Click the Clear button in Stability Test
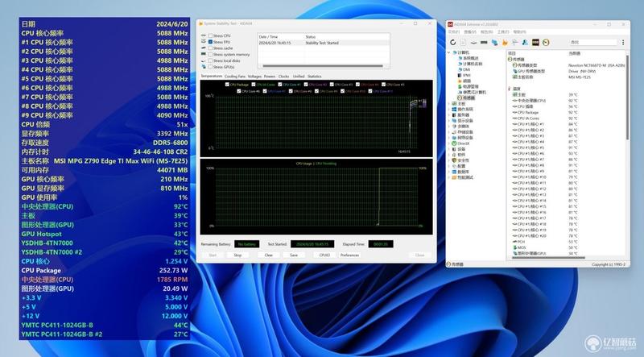644x357 pixels. pos(269,255)
